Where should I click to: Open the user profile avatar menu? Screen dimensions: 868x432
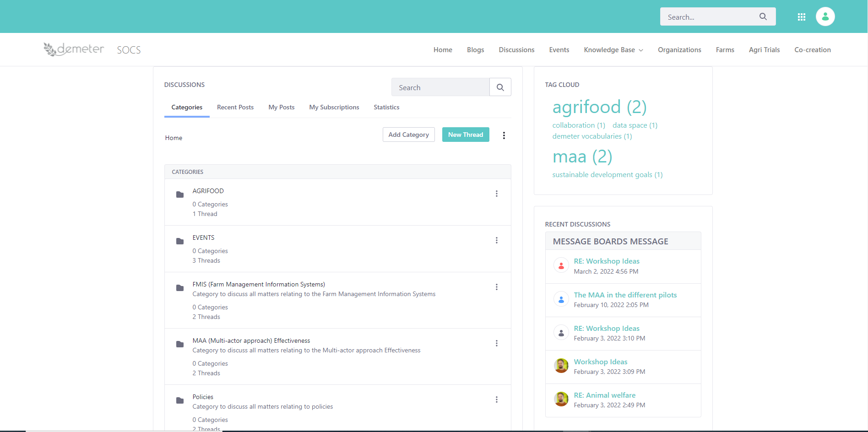(825, 16)
